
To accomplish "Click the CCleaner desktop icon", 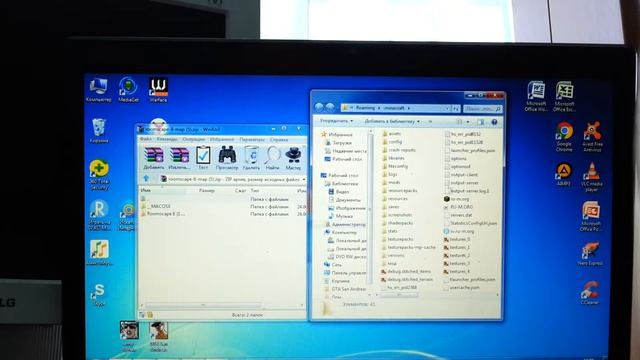I will click(x=590, y=293).
